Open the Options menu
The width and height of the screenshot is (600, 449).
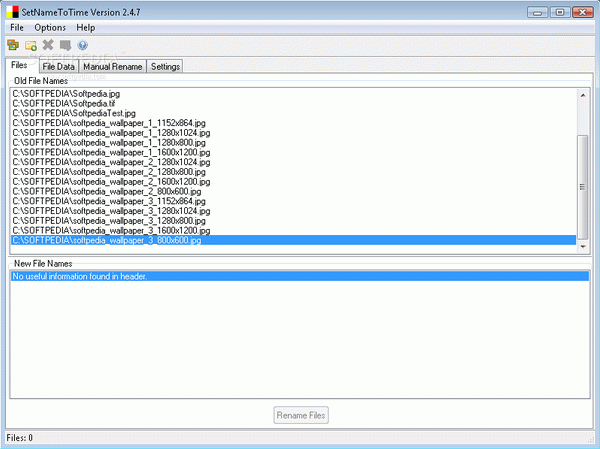[50, 28]
